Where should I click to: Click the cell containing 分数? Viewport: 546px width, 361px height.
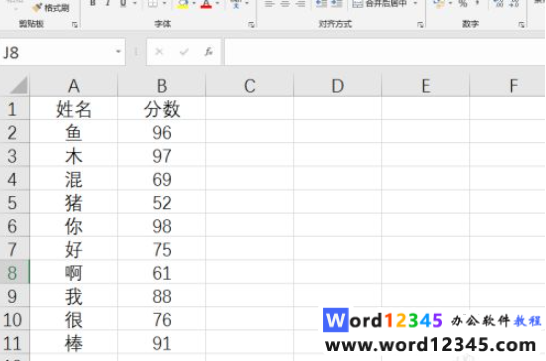point(162,109)
